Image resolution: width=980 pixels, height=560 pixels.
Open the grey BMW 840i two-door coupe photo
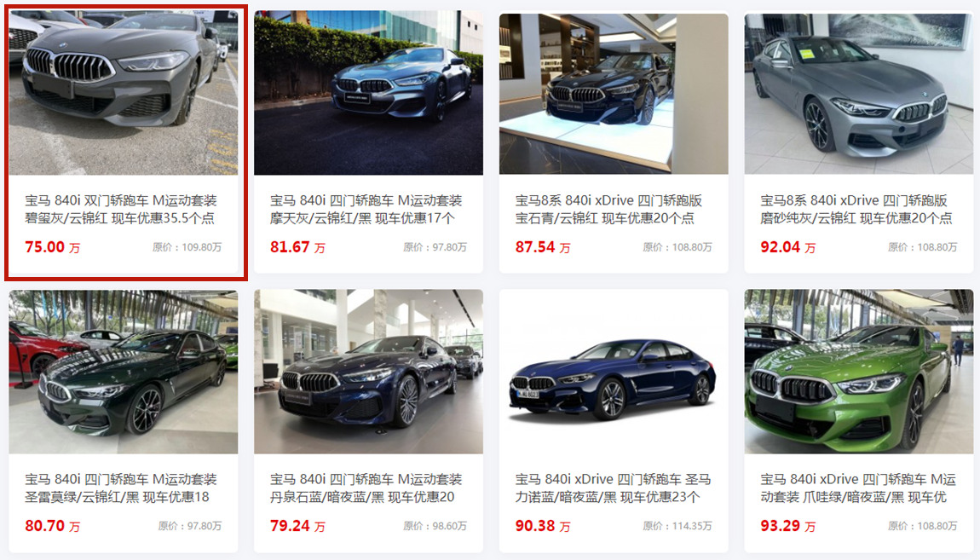(123, 92)
